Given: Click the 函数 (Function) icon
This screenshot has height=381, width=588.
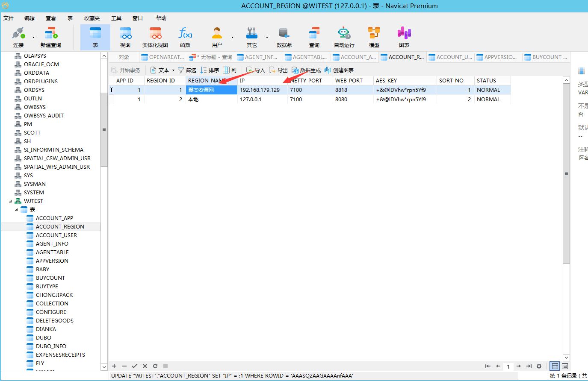Looking at the screenshot, I should tap(185, 37).
